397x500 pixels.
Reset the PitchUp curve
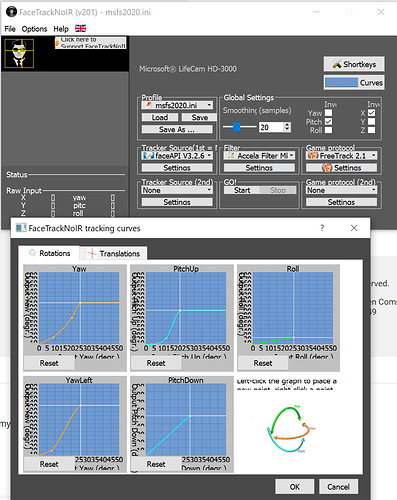(x=156, y=363)
